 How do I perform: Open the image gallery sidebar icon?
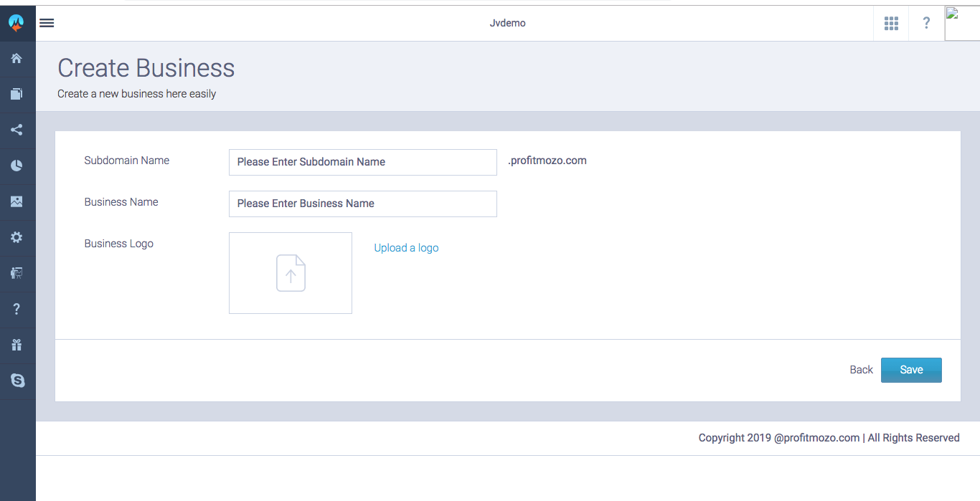[x=17, y=201]
